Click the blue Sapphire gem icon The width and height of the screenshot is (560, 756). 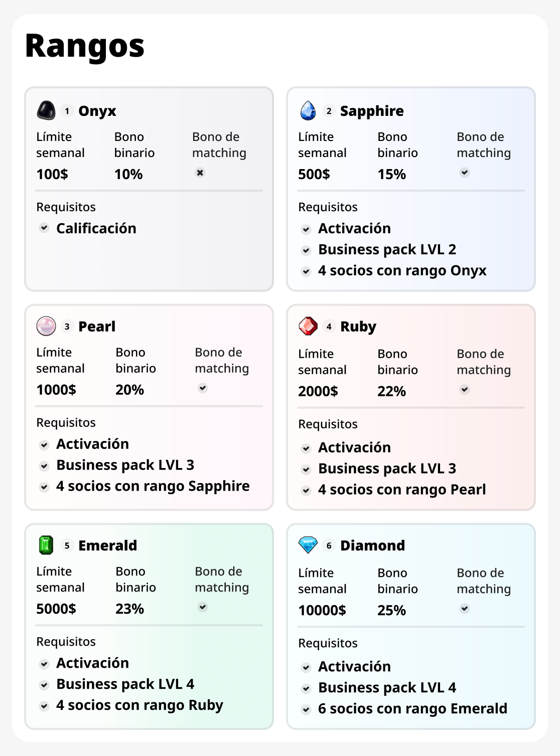point(308,110)
